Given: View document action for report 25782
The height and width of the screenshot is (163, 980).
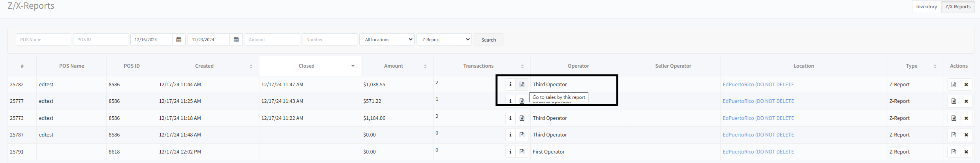Looking at the screenshot, I should point(954,84).
